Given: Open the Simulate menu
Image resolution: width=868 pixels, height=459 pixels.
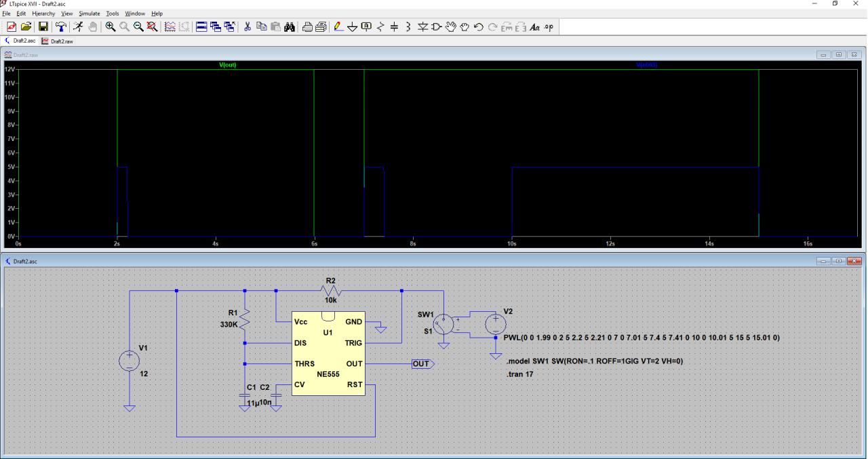Looking at the screenshot, I should tap(89, 14).
